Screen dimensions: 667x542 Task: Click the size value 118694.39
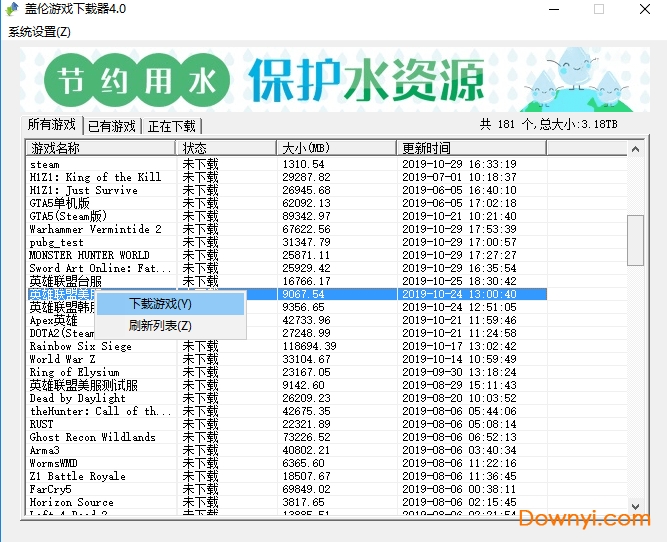(x=309, y=346)
